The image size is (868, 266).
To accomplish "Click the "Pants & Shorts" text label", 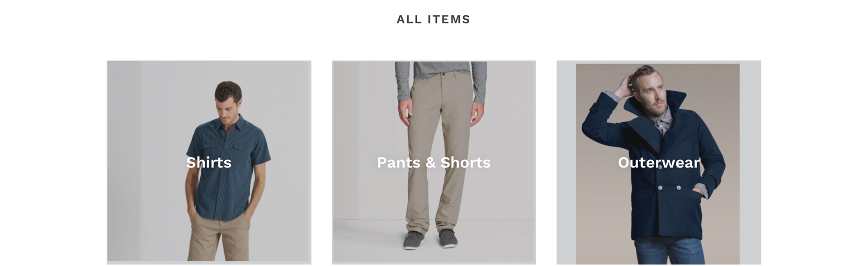I will 434,163.
